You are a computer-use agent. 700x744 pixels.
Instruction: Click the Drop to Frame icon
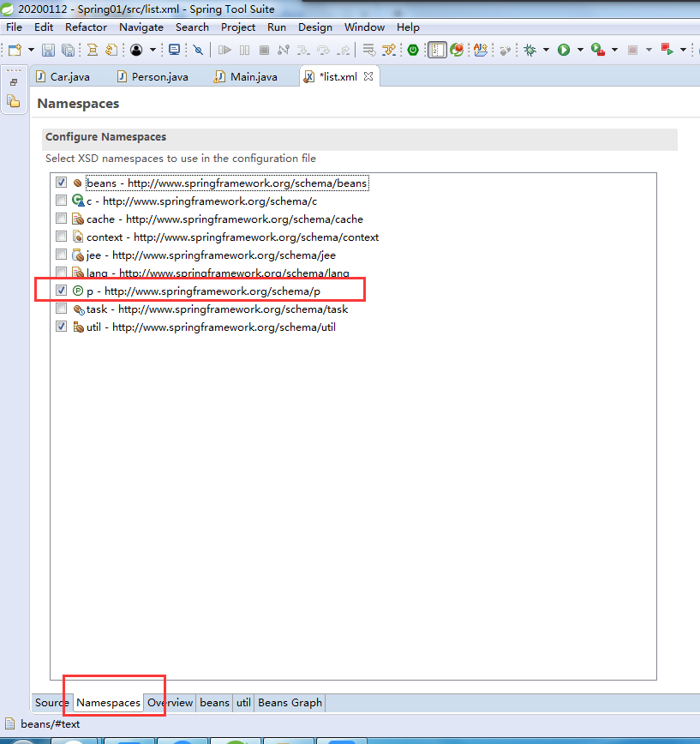click(x=368, y=50)
